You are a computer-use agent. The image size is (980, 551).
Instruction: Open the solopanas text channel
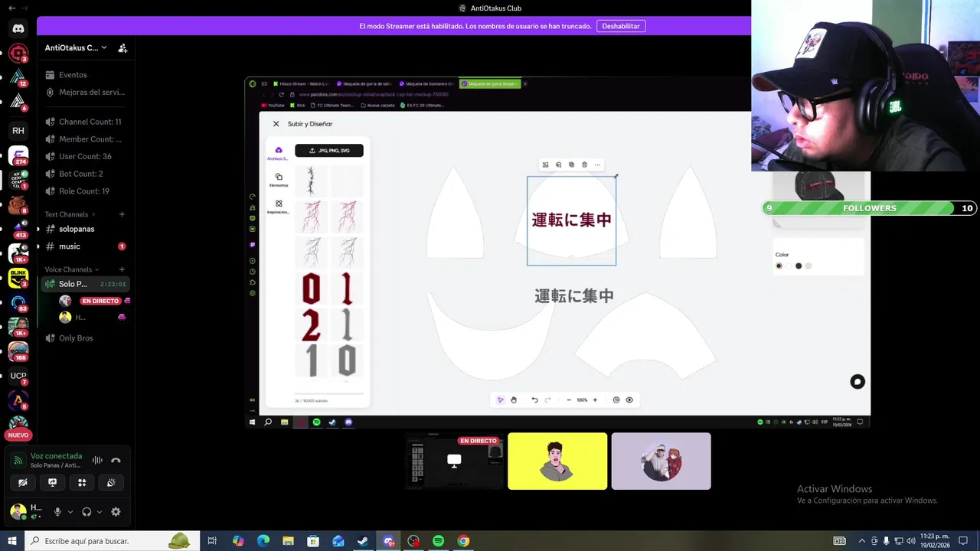click(86, 229)
